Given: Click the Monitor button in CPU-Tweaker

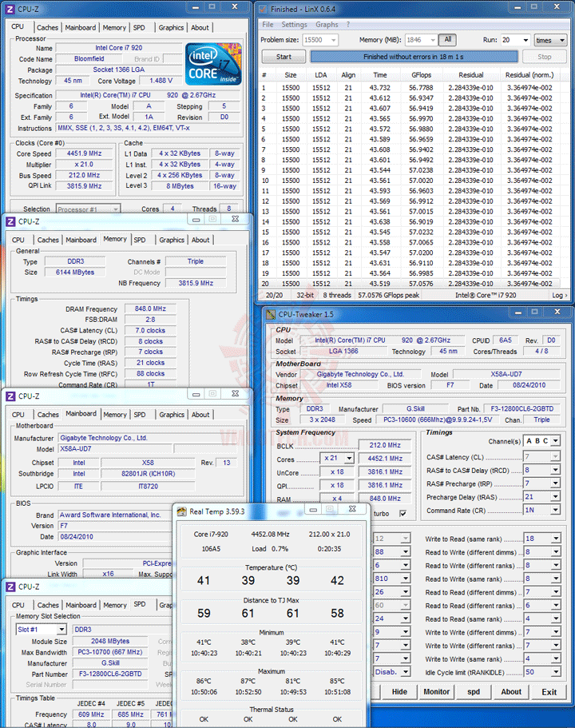Looking at the screenshot, I should [x=436, y=692].
